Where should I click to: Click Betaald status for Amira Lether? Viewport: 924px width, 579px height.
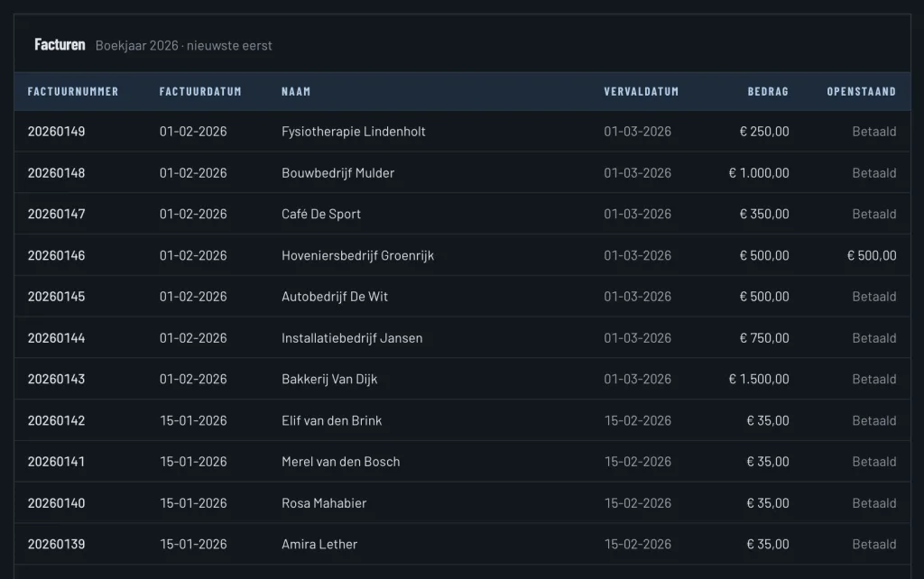point(873,544)
